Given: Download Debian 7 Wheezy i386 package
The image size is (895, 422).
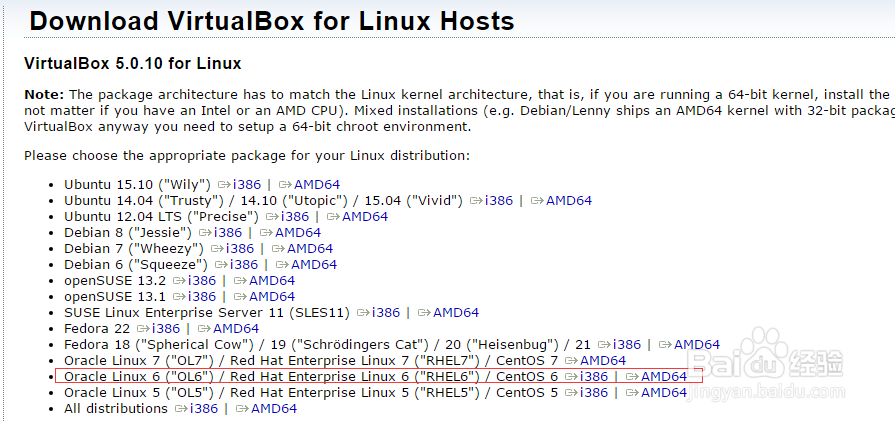Looking at the screenshot, I should click(240, 248).
